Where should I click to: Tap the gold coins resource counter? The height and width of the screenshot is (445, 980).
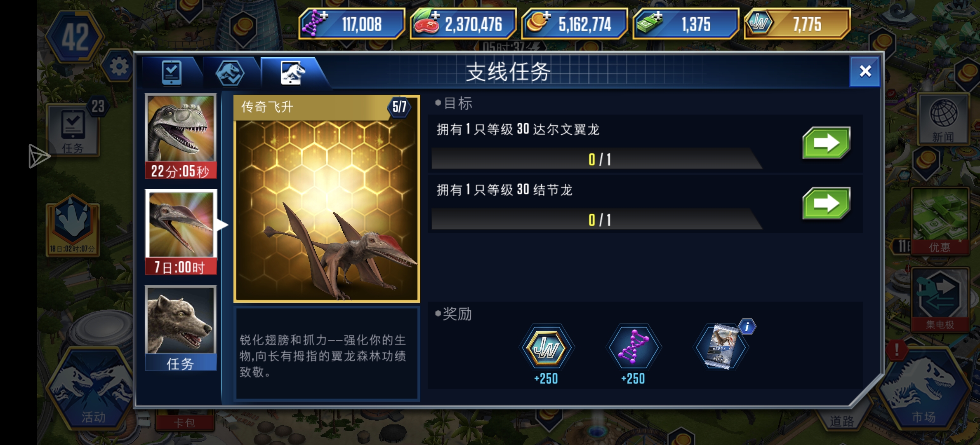point(574,23)
